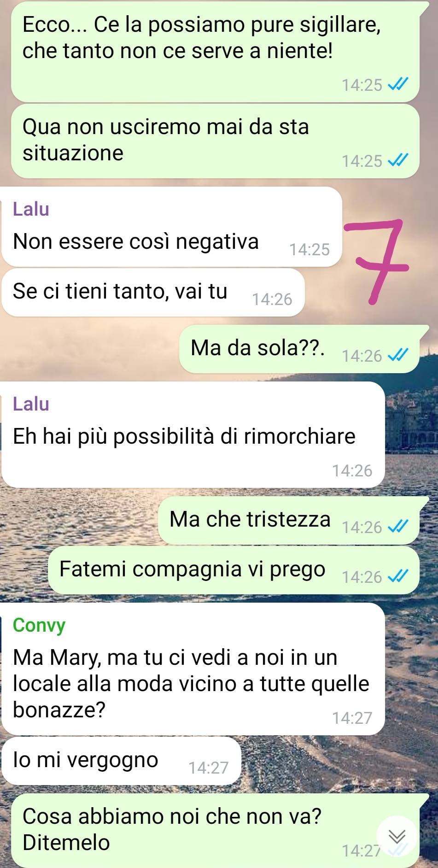The height and width of the screenshot is (868, 438).
Task: Tap Lalu's name above 'Eh hai più possibilità'
Action: [x=31, y=404]
